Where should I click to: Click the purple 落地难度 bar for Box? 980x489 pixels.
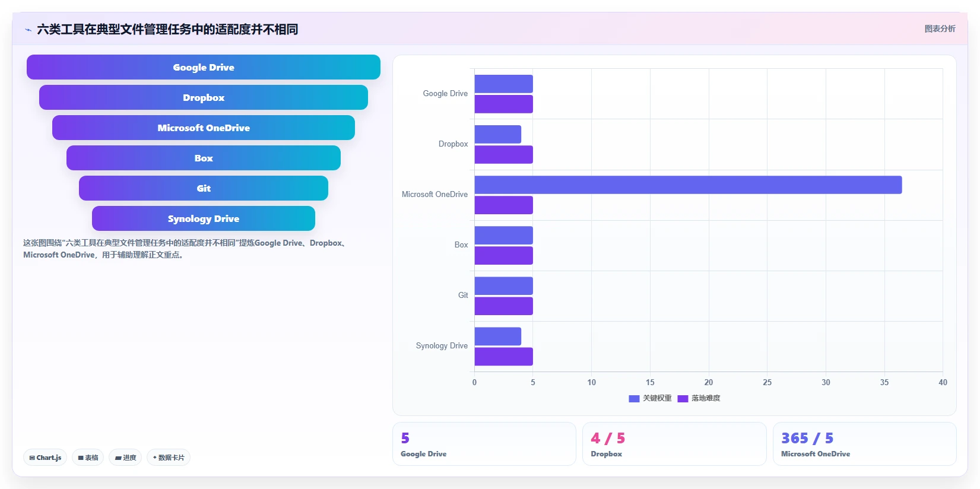[x=503, y=256]
